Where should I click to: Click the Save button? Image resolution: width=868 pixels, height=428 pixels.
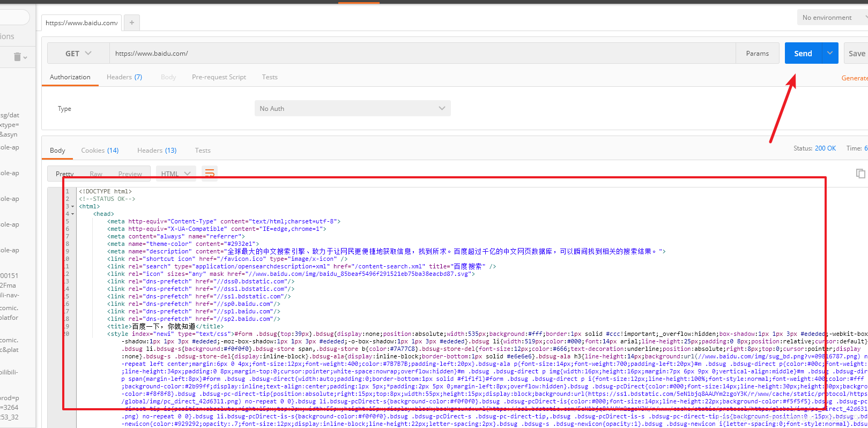click(856, 54)
